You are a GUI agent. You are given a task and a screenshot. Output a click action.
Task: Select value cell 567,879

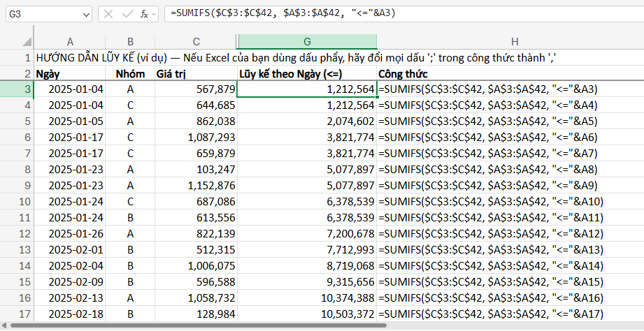(x=196, y=89)
